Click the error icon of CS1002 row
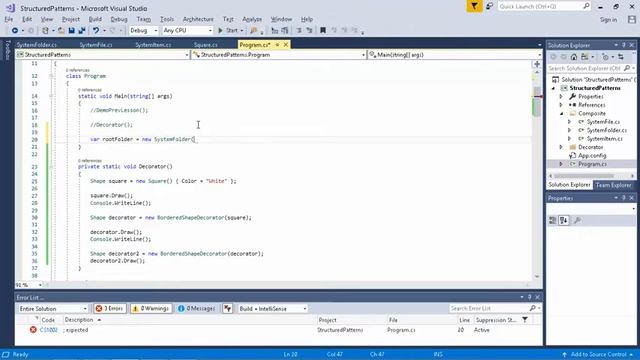 point(33,330)
